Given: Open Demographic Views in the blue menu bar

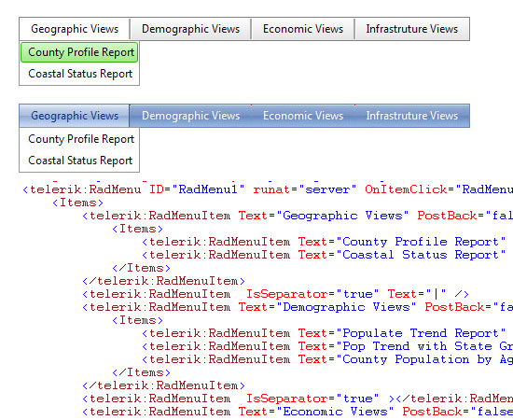Looking at the screenshot, I should click(x=190, y=116).
